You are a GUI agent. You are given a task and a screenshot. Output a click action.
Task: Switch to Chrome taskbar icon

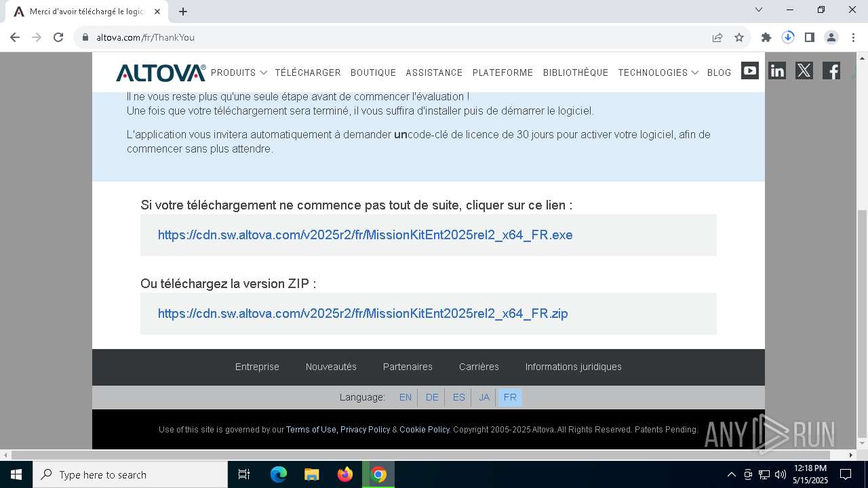(x=378, y=474)
